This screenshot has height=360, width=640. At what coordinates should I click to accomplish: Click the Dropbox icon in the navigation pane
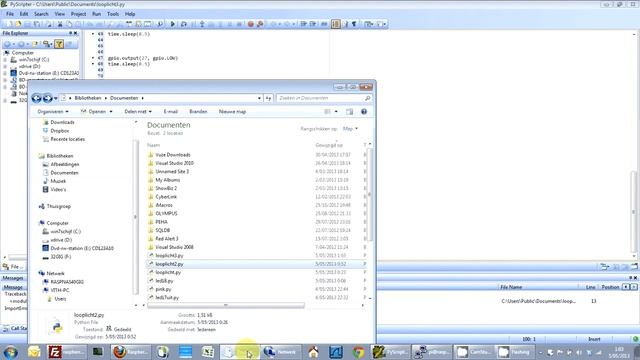[45, 131]
